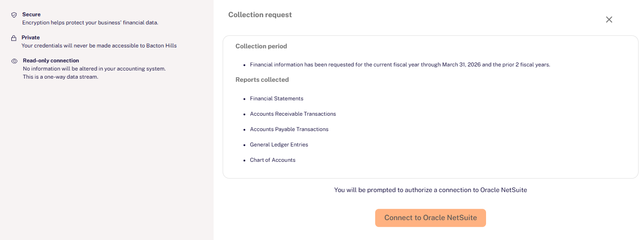Click the fiscal year collection period sentence
This screenshot has height=240, width=644.
(x=400, y=65)
